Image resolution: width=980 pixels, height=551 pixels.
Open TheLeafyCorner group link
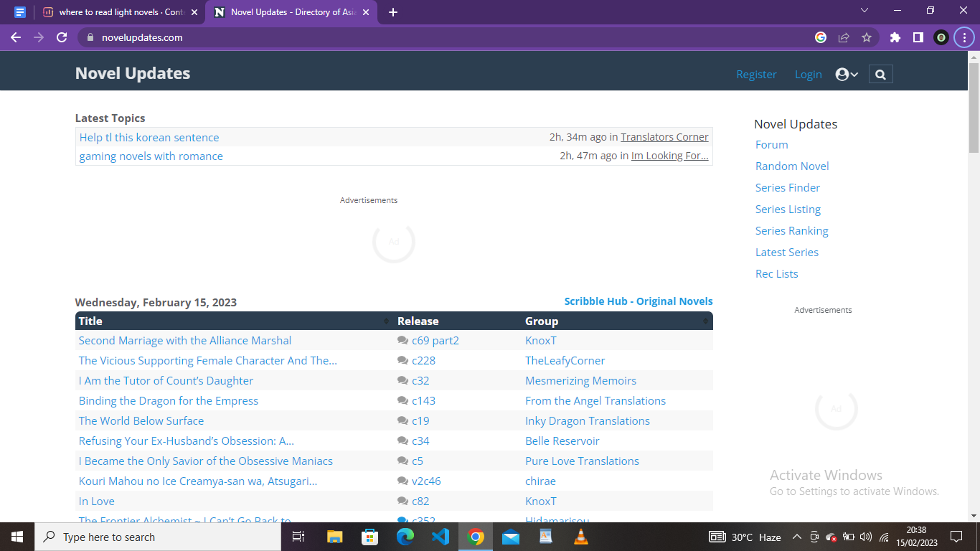[565, 360]
